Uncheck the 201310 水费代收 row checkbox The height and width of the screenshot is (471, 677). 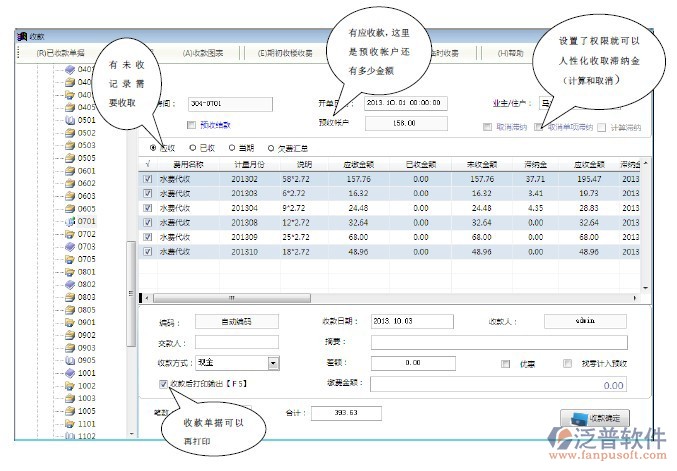(x=148, y=251)
